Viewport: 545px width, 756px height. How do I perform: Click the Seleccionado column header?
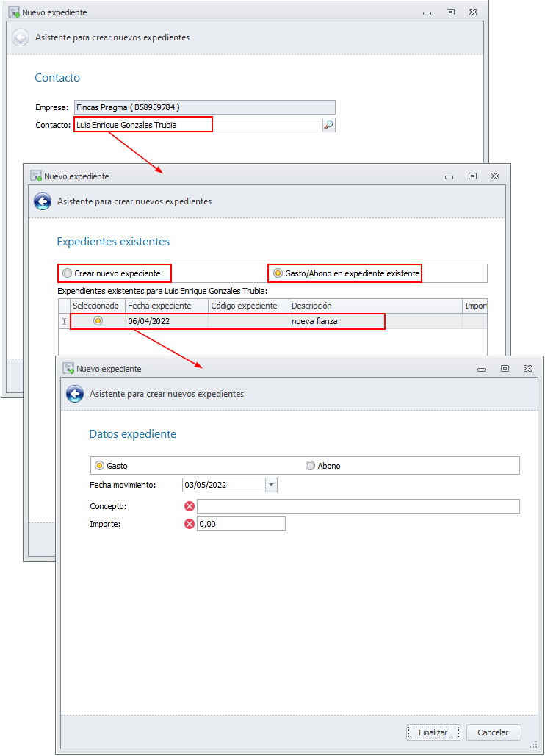pyautogui.click(x=98, y=306)
